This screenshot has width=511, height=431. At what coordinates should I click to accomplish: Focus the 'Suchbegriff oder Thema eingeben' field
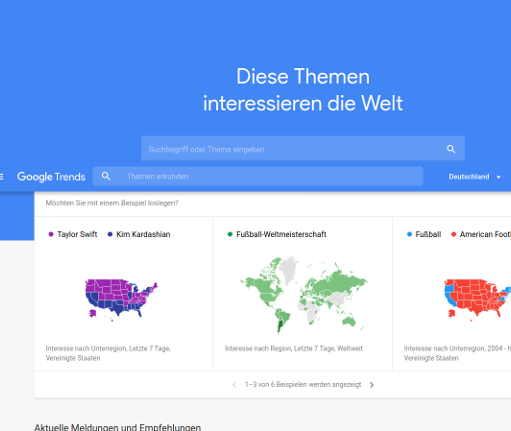303,148
